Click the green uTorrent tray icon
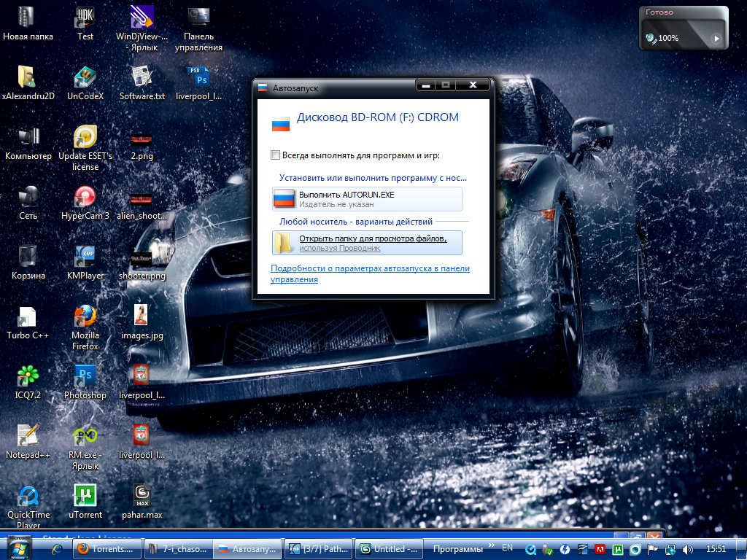747x560 pixels. (618, 550)
